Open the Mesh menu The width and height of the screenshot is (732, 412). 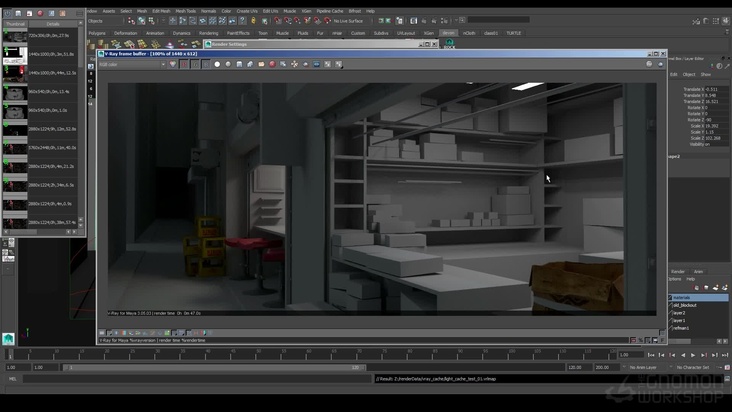(142, 11)
